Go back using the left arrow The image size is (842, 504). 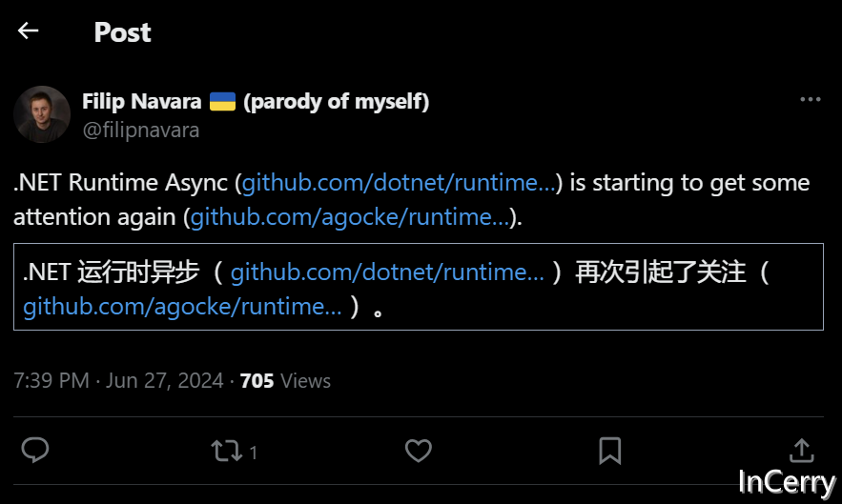point(28,31)
